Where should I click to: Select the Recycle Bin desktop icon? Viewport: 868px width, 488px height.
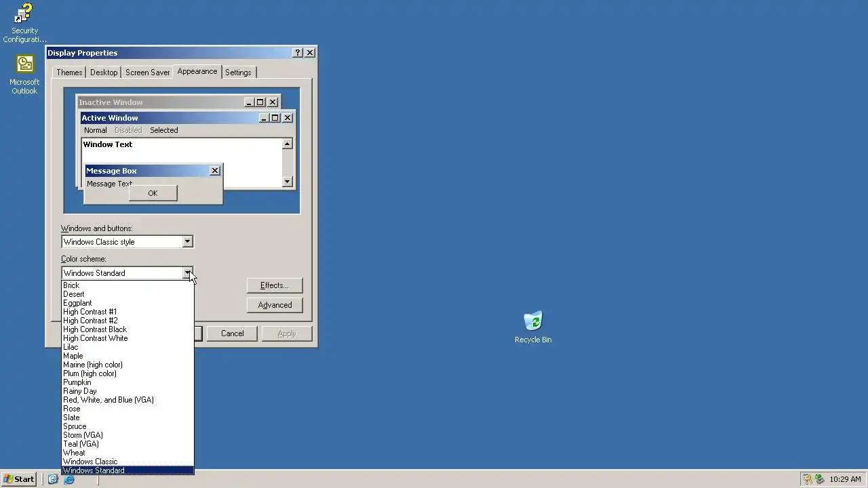click(x=533, y=327)
